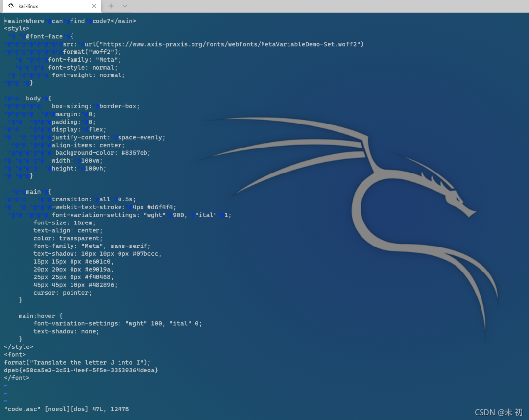This screenshot has width=529, height=420.
Task: Click the -webkit-text-stroke #d6f4f4 color value
Action: [x=162, y=207]
